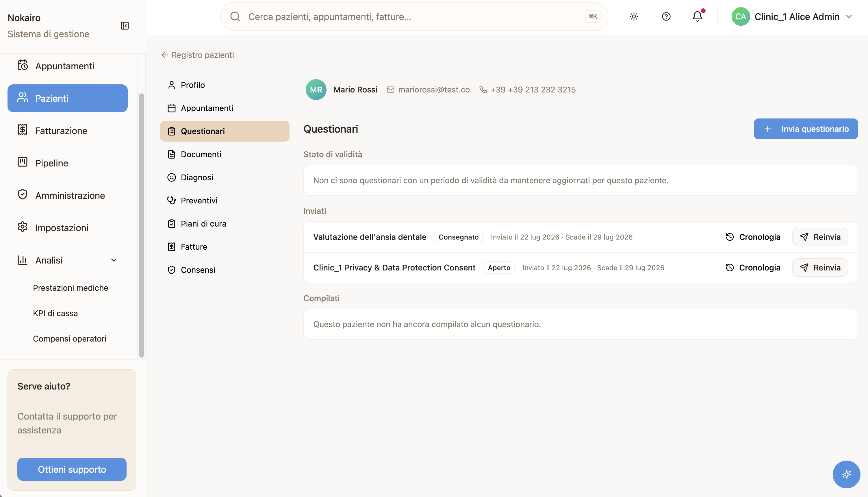Open Cronologia for Valutazione dell'ansia dentale
Image resolution: width=868 pixels, height=497 pixels.
[x=753, y=237]
